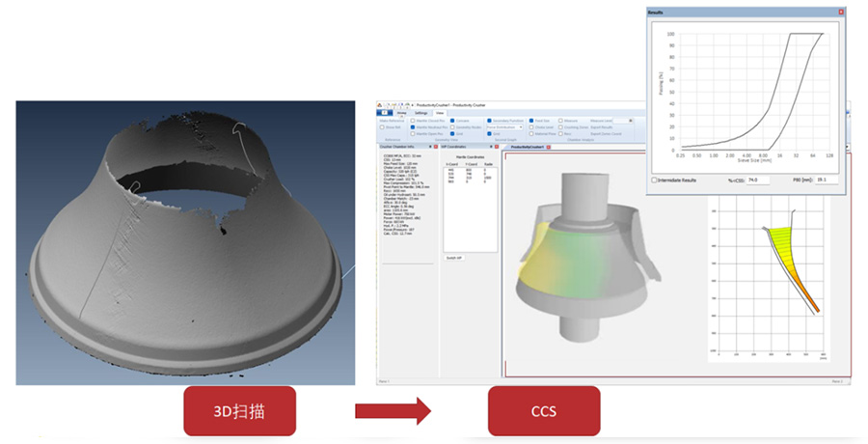Open the Home ribbon tab

point(400,113)
